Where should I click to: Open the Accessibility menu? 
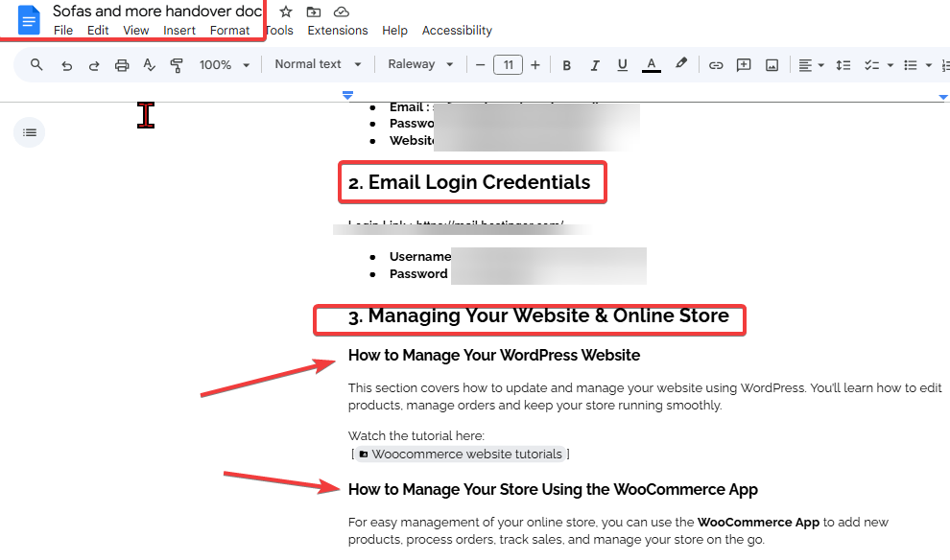click(x=457, y=31)
